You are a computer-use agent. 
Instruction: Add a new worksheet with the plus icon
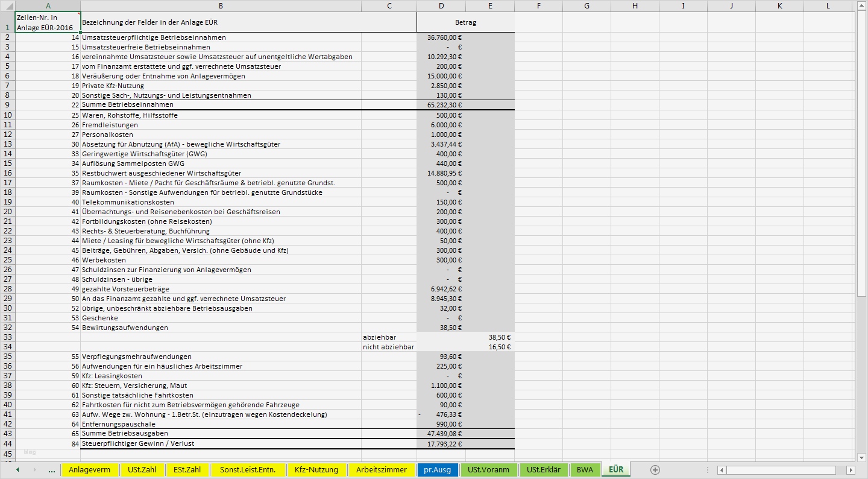click(x=655, y=470)
